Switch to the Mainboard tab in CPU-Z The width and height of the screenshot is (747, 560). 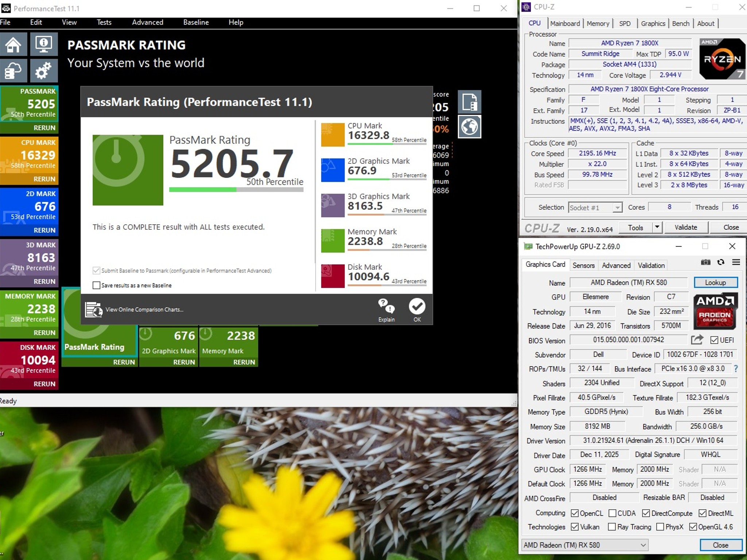point(565,23)
